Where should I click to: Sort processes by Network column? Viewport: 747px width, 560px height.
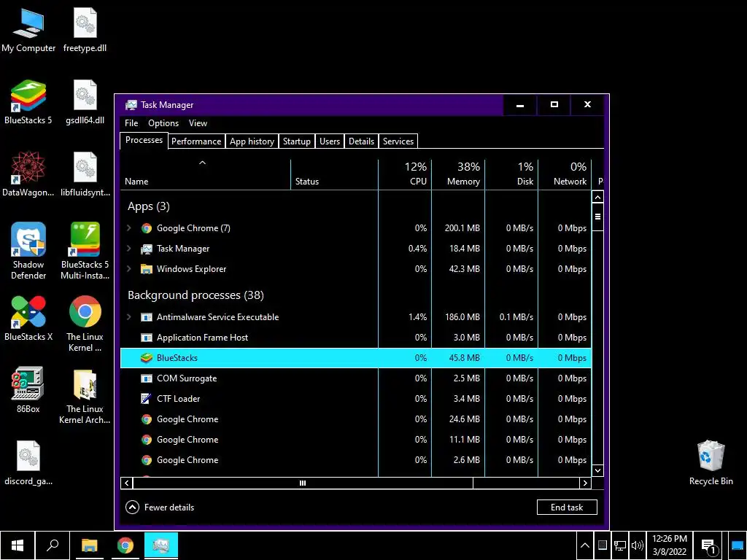pyautogui.click(x=565, y=175)
